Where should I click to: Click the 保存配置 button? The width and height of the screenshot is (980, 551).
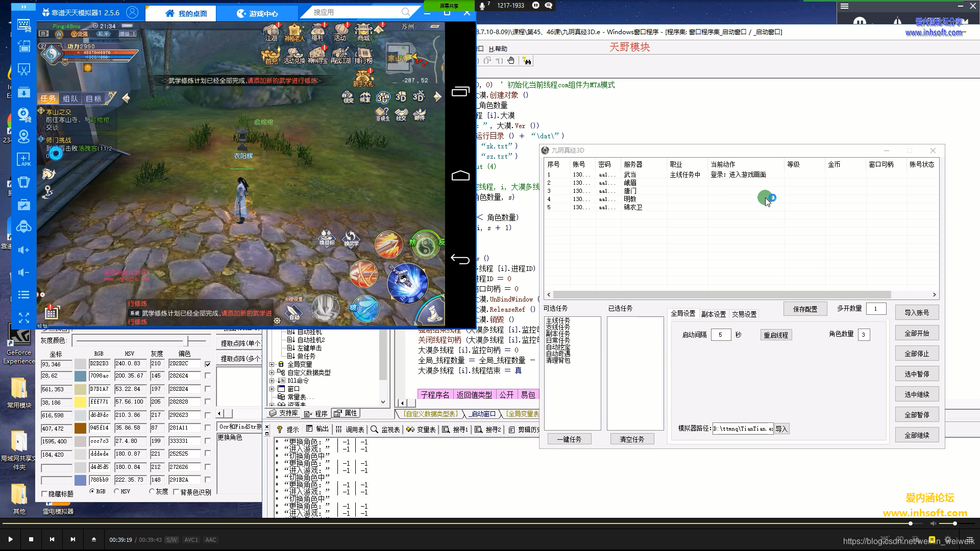805,309
